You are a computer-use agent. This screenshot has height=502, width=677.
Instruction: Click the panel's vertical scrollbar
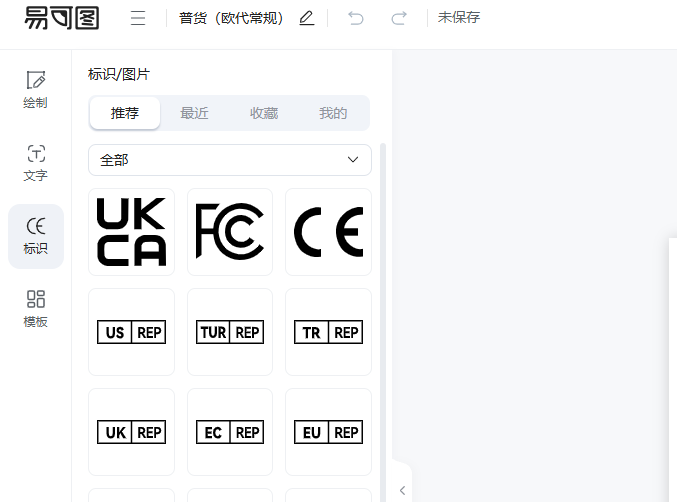383,322
